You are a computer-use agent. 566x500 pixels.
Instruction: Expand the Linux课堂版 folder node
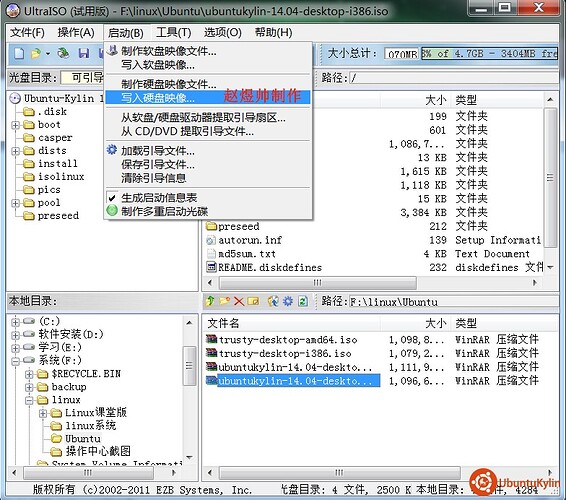click(43, 413)
